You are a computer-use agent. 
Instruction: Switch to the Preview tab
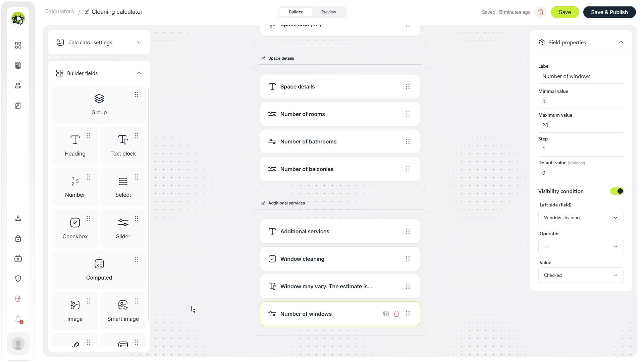pos(328,12)
